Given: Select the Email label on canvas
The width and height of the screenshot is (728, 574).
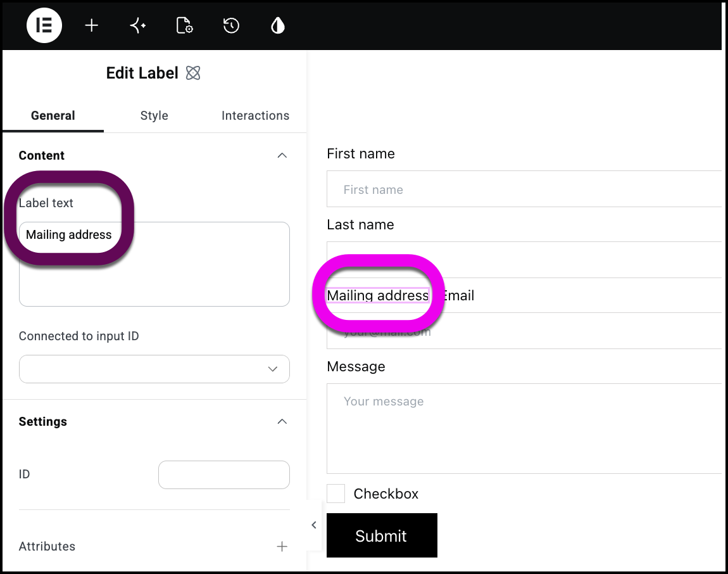Looking at the screenshot, I should tap(458, 296).
